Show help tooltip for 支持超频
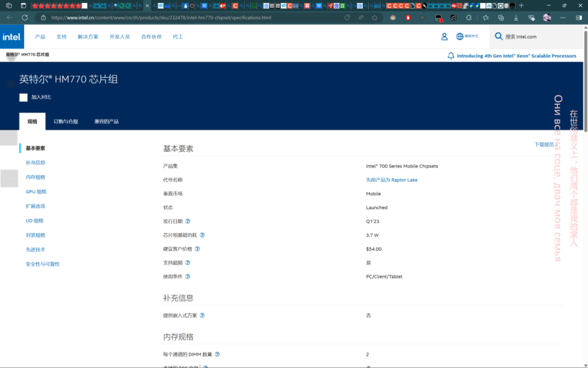The height and width of the screenshot is (368, 588). pyautogui.click(x=188, y=263)
